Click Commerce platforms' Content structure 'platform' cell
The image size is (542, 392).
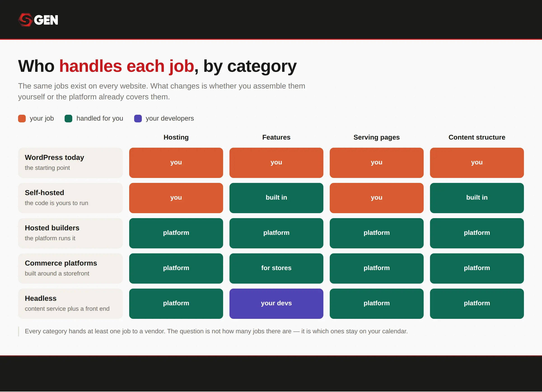click(477, 268)
